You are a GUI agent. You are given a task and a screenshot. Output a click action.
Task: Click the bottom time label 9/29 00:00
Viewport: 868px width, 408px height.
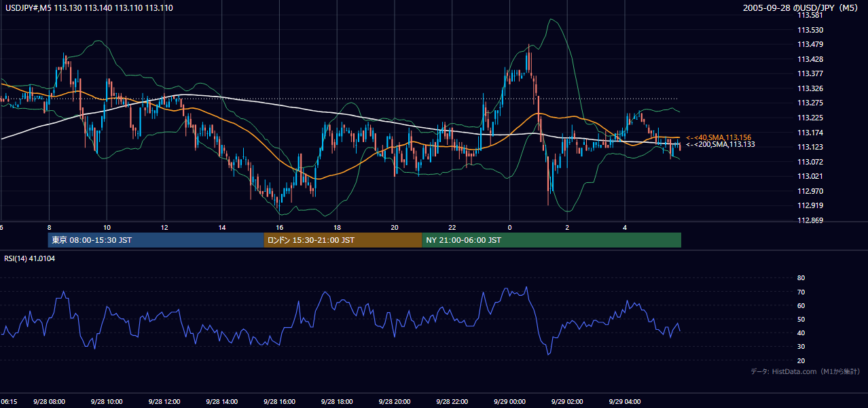point(510,402)
